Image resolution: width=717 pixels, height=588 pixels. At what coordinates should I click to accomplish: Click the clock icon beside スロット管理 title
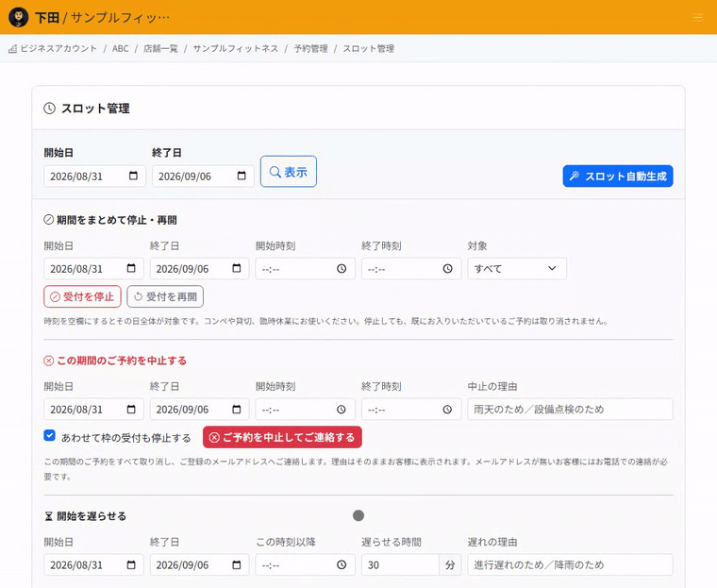[x=49, y=109]
